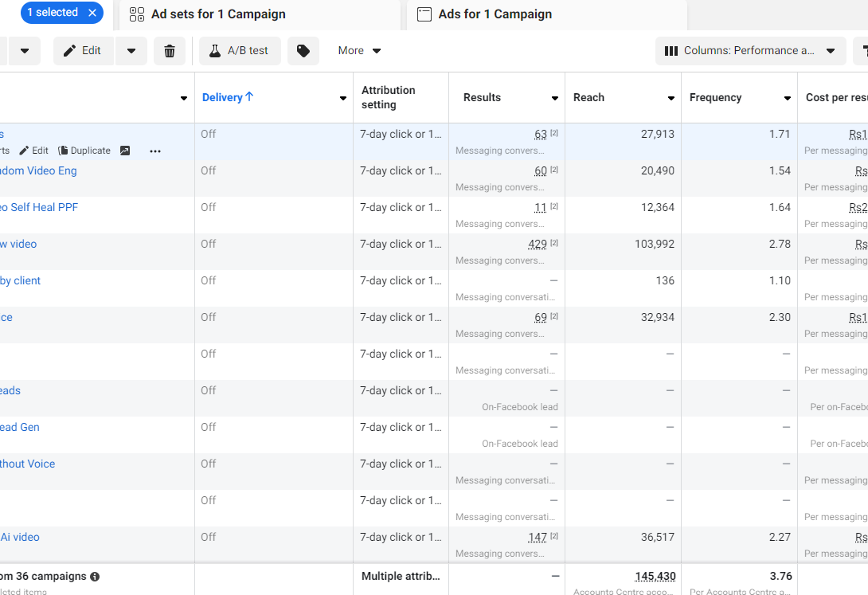Screen dimensions: 868x595
Task: Expand the dropdown arrow next to Edit
Action: 131,51
